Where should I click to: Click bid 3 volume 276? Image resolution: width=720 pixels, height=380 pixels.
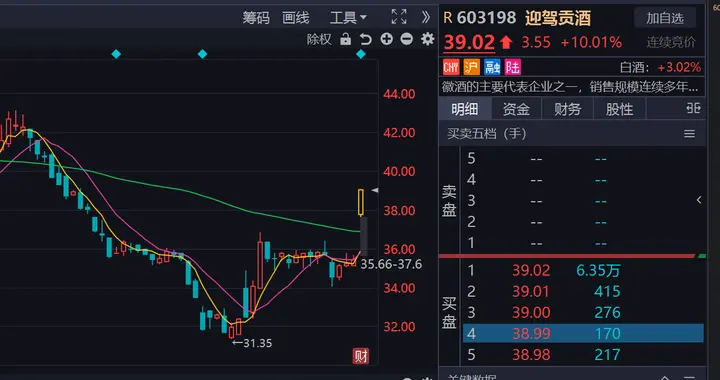point(607,313)
